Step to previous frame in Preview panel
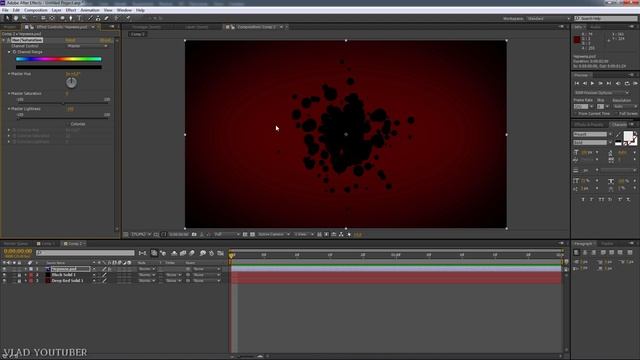Image resolution: width=640 pixels, height=360 pixels. pos(584,83)
